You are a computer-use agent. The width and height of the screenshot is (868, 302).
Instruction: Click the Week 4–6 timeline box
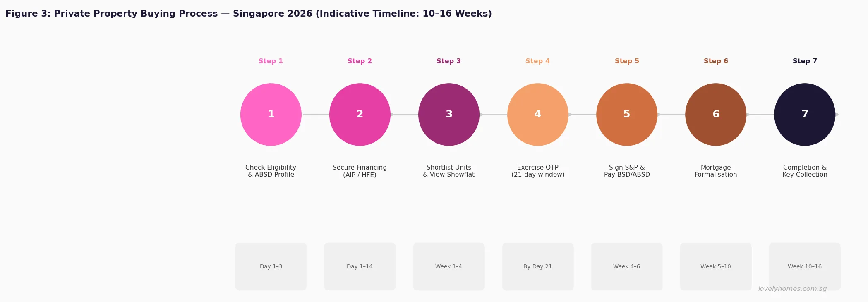click(627, 266)
